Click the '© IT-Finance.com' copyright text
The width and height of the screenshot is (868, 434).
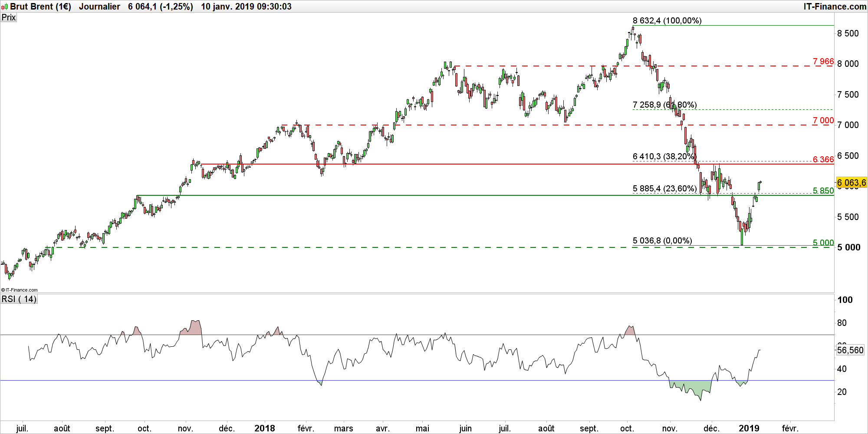(x=20, y=290)
